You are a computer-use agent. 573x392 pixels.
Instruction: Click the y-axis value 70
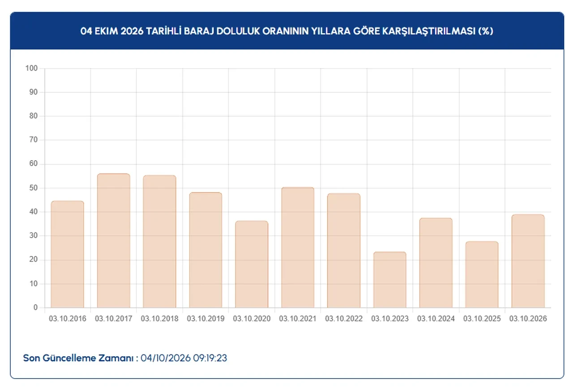click(x=34, y=140)
